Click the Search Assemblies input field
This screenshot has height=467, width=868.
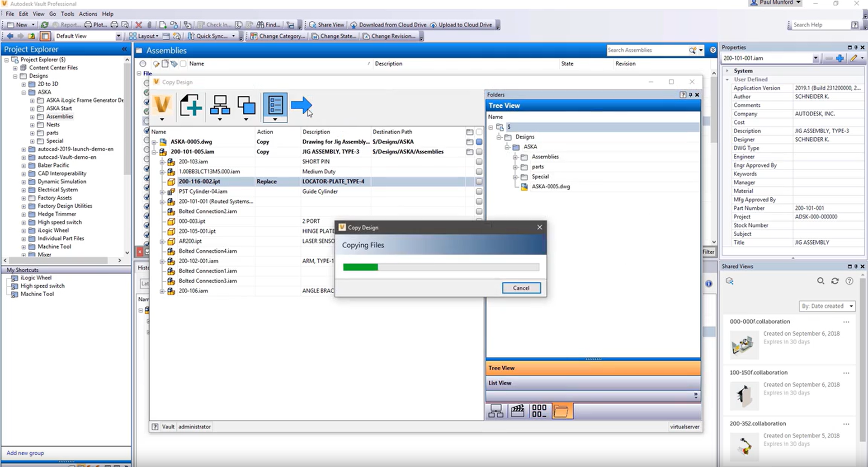[646, 50]
